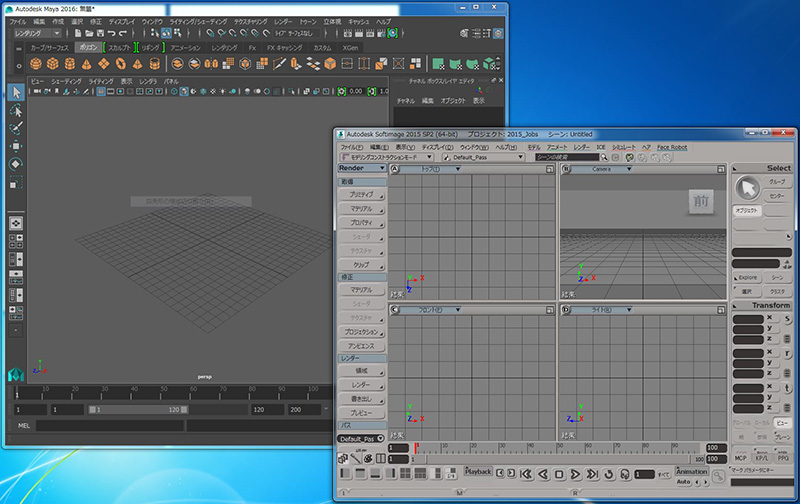
Task: Toggle the loop playback button in Softimage
Action: coord(609,474)
